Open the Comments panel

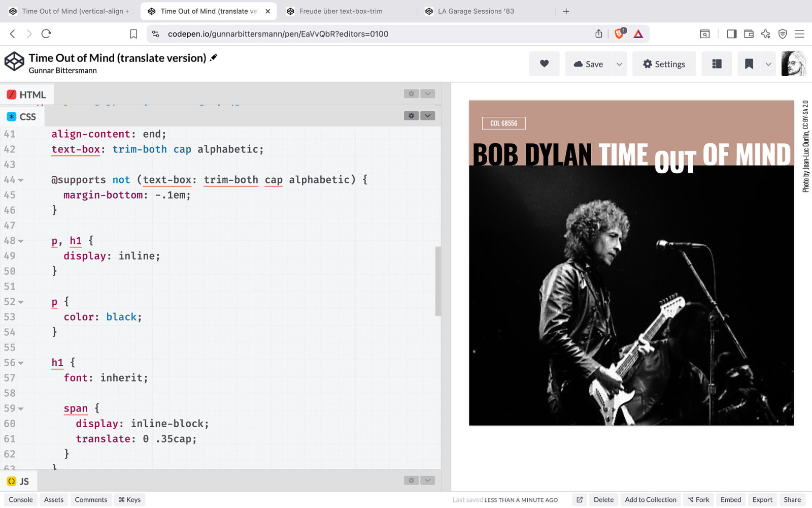[x=91, y=500]
